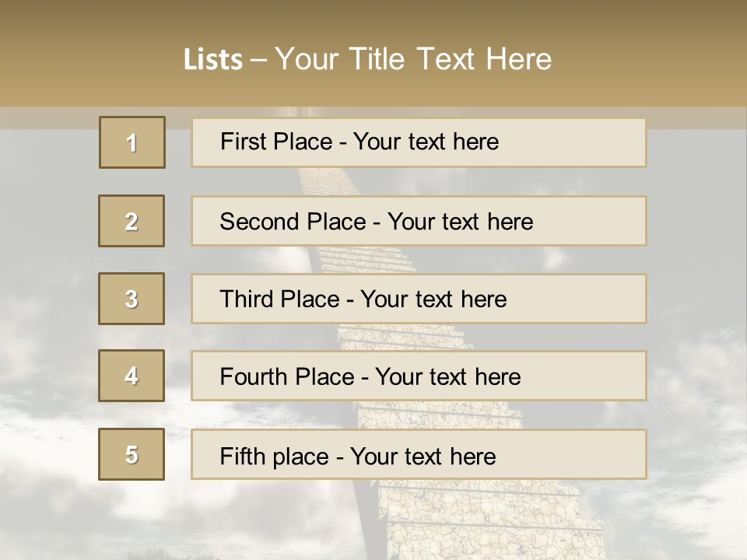Click the Fourth Place text box

click(419, 376)
